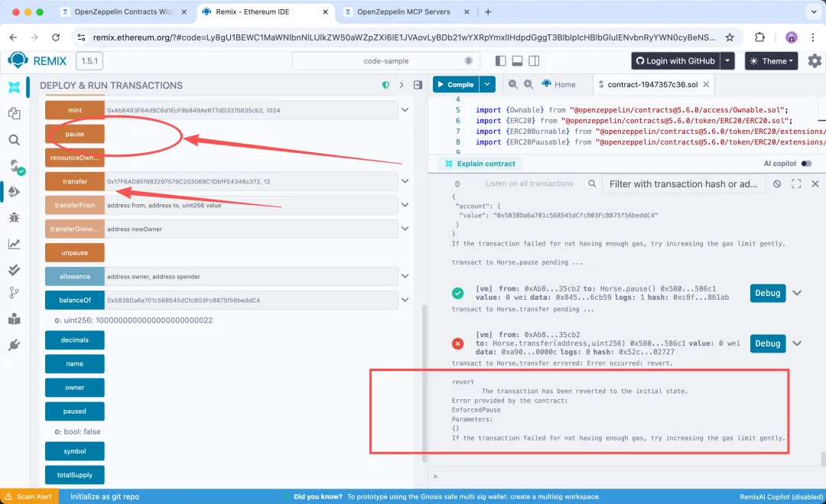Screen dimensions: 826x504
Task: Expand the balanceOf function parameters
Action: pos(405,301)
